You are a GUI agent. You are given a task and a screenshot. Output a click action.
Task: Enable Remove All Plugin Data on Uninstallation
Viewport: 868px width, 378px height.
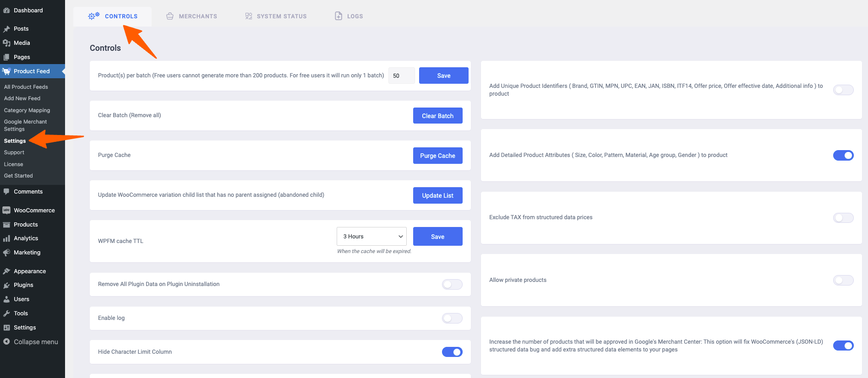pos(452,285)
